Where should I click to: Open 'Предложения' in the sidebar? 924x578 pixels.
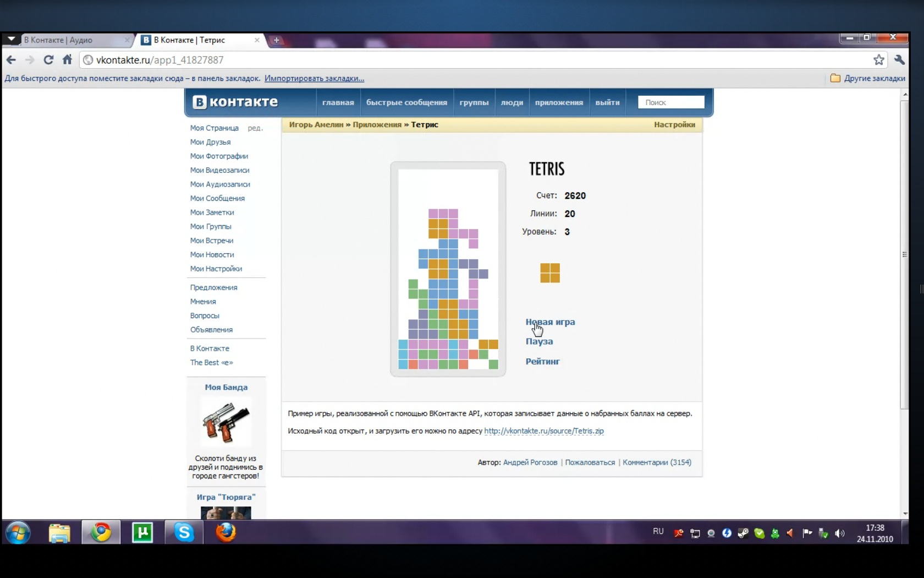coord(214,287)
